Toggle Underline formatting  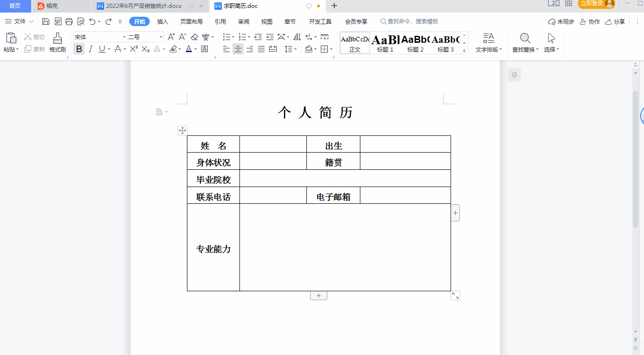(102, 49)
